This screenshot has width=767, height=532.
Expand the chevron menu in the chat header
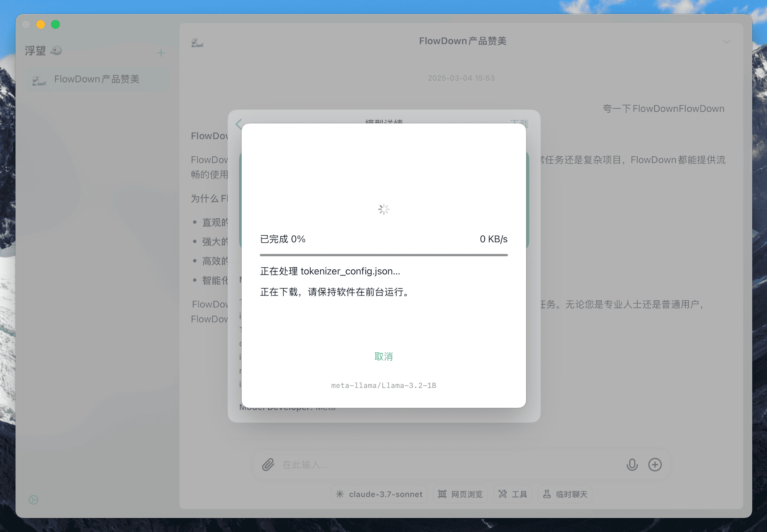click(726, 41)
